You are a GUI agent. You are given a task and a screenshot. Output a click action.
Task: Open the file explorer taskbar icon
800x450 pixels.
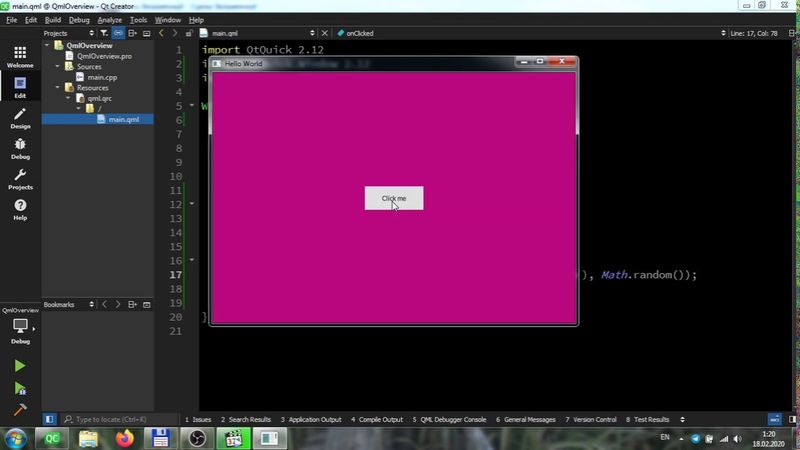(88, 438)
